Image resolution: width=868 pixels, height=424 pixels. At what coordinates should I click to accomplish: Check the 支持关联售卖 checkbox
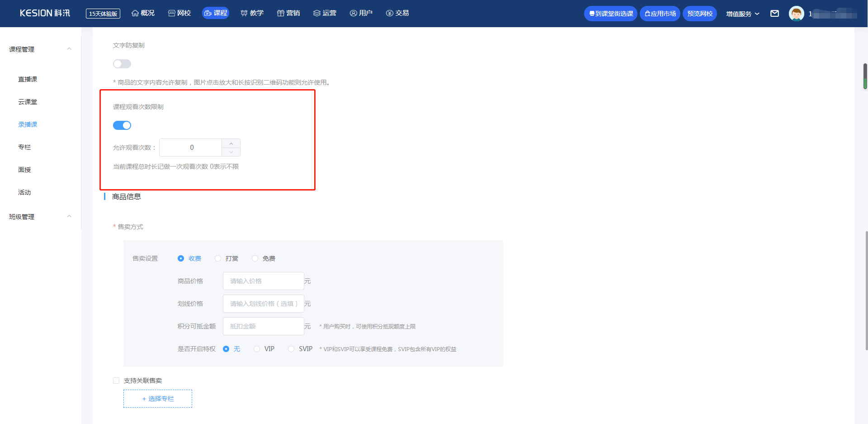pyautogui.click(x=116, y=381)
